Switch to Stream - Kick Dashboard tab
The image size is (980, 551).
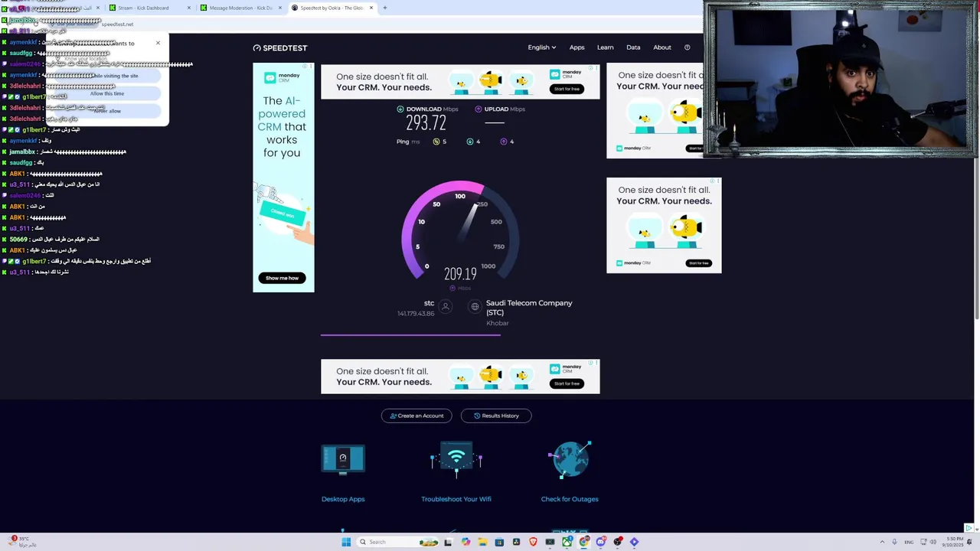(x=149, y=8)
